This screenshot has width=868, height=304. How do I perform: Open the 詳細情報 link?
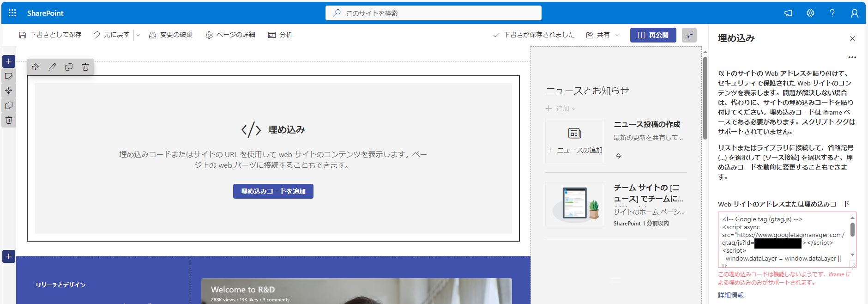731,295
